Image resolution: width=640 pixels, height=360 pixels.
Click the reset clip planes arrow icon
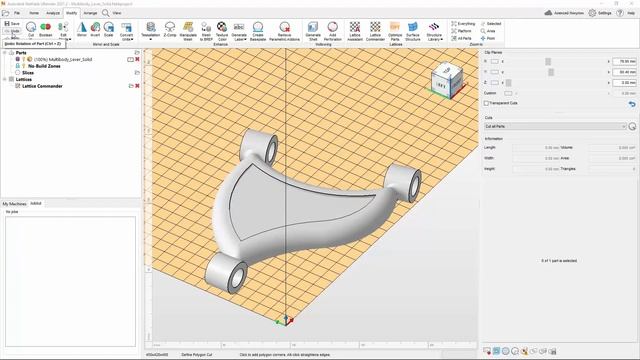click(x=632, y=104)
